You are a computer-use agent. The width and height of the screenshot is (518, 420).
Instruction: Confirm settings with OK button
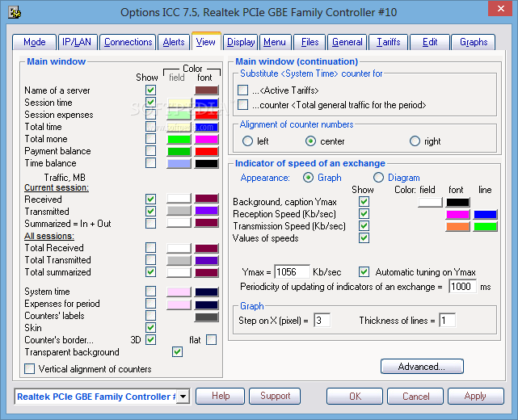pos(355,396)
